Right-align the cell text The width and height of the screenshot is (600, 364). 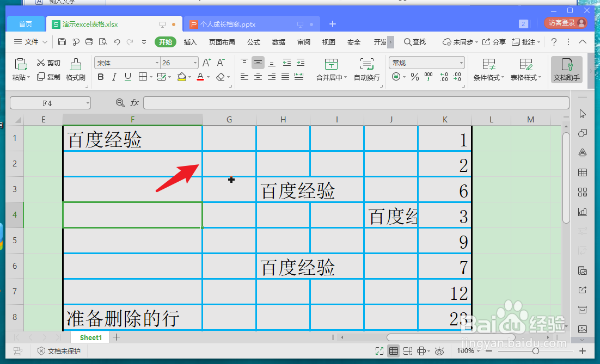point(272,77)
